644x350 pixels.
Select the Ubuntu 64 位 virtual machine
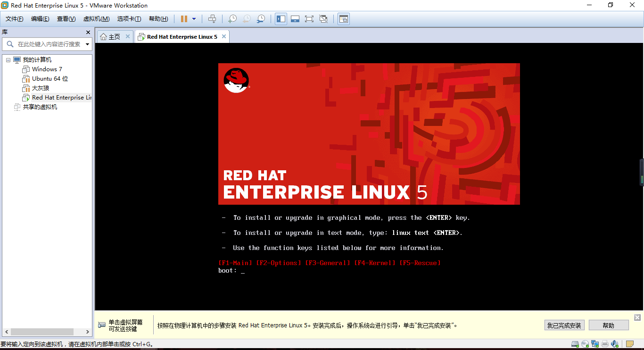click(x=50, y=79)
